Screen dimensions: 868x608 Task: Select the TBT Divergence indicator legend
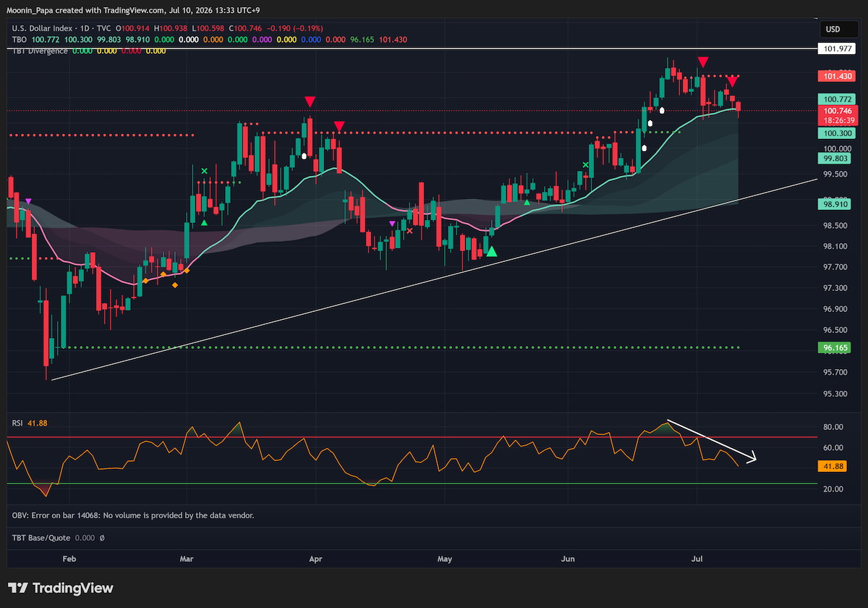tap(40, 51)
